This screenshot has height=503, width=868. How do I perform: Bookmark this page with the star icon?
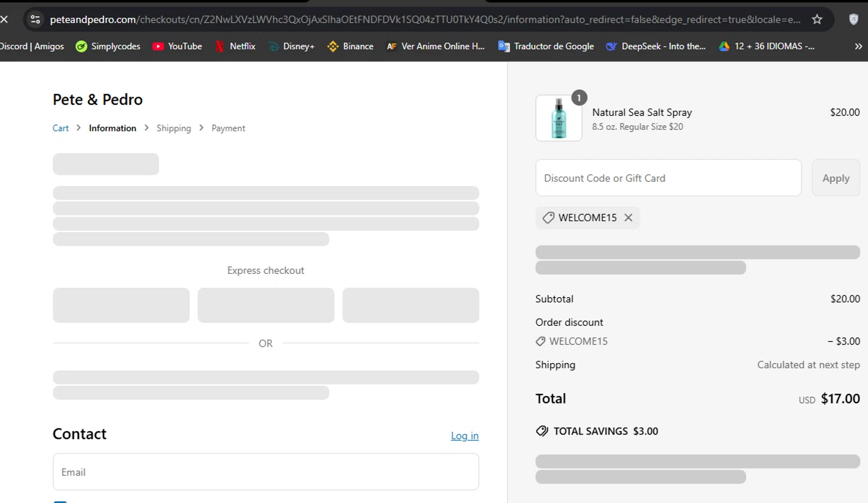816,19
